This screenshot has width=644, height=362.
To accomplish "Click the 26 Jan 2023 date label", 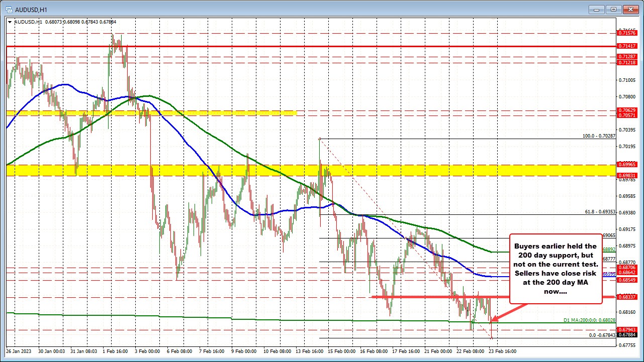I will pos(19,351).
